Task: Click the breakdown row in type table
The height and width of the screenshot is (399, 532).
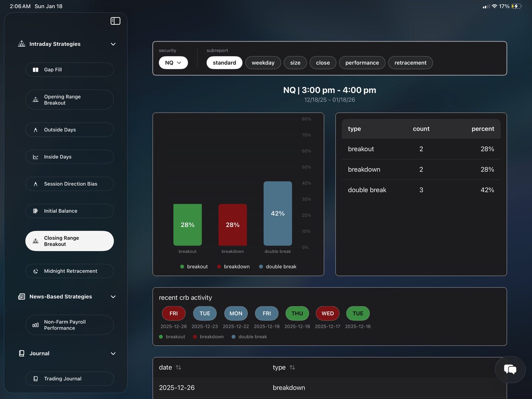Action: tap(421, 169)
